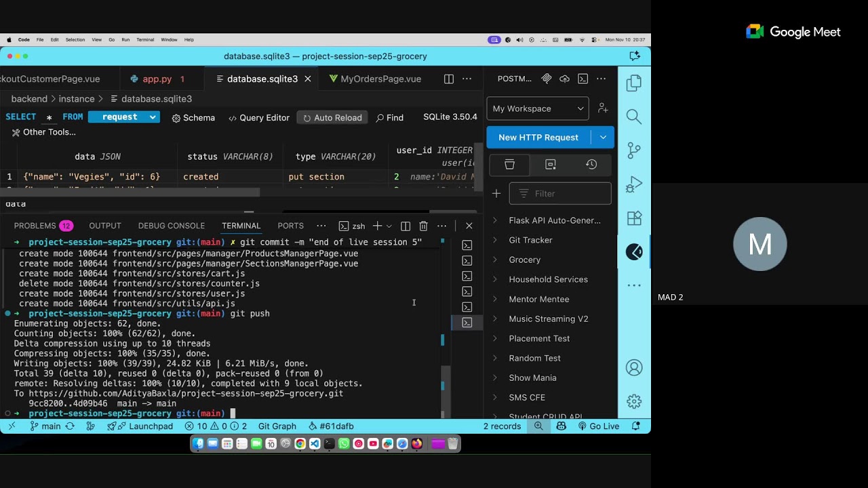Select the Postman environments tab icon

[x=551, y=165]
